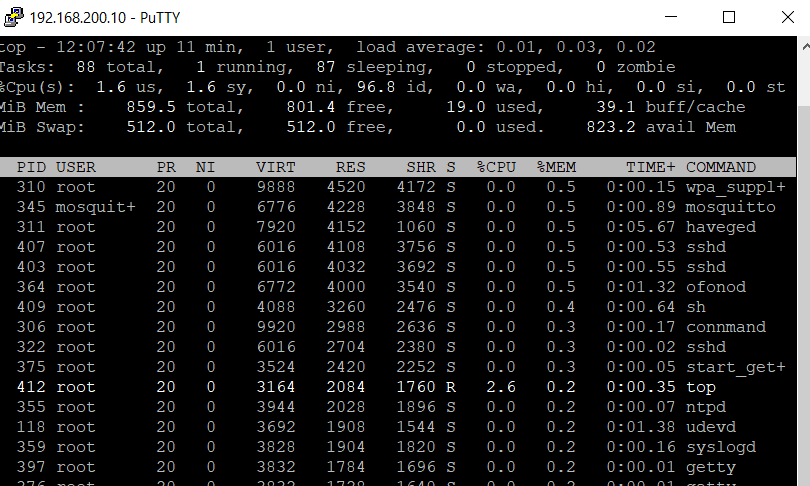The width and height of the screenshot is (810, 486).
Task: Click the SHR column header
Action: coord(421,167)
